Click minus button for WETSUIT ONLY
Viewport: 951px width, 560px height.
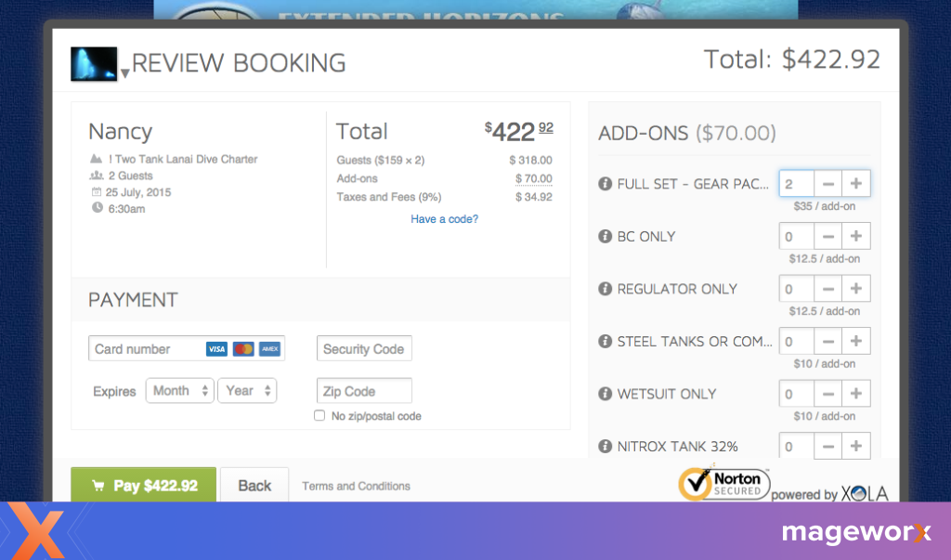tap(827, 393)
